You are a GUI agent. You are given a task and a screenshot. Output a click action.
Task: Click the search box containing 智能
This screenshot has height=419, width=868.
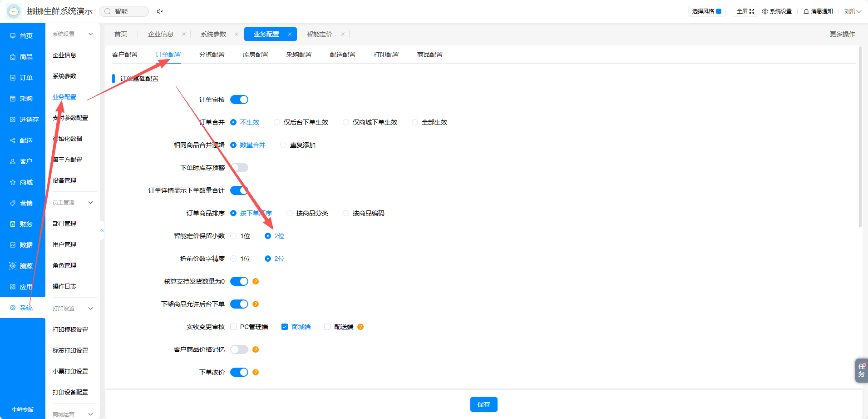124,11
